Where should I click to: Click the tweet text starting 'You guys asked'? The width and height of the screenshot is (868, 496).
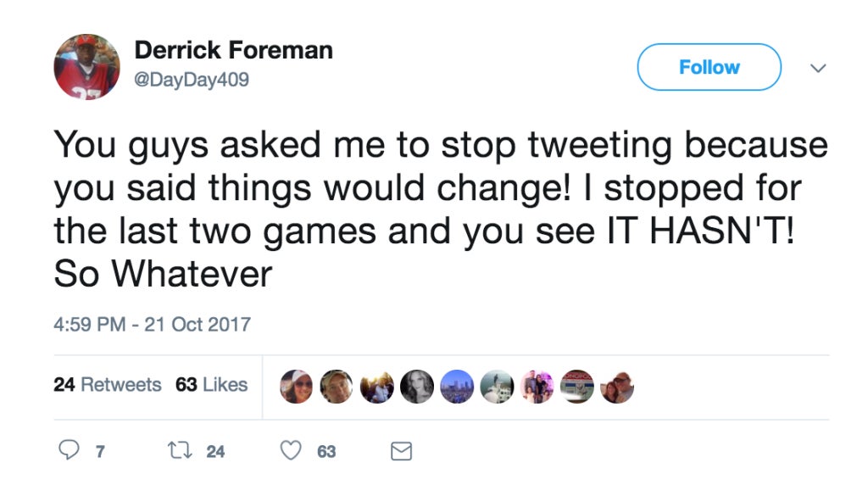[x=441, y=209]
